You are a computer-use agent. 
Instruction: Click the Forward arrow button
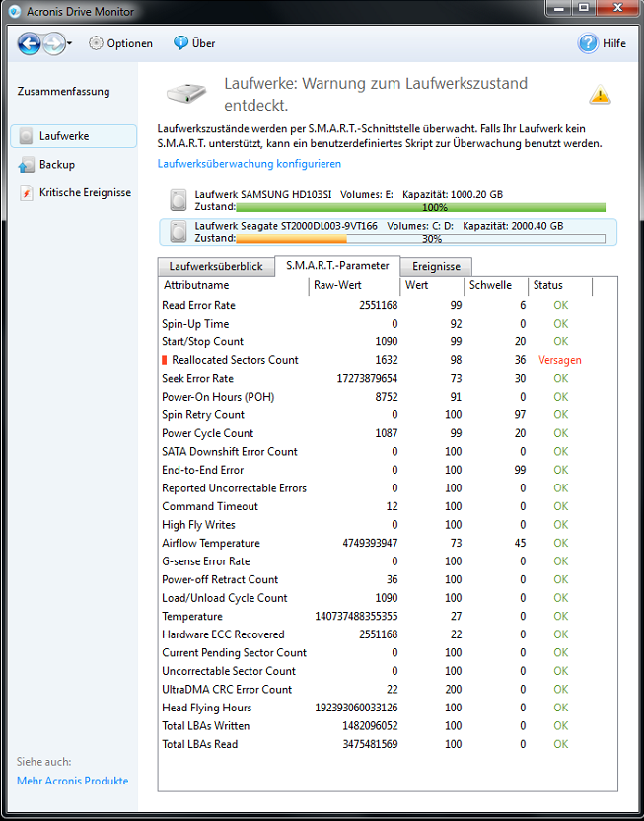54,43
